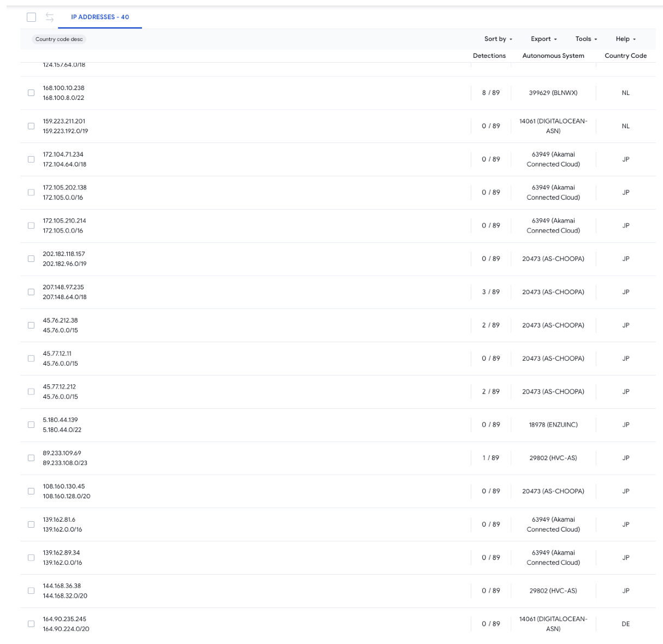The height and width of the screenshot is (644, 663).
Task: Open the IP address 45.77.12.212
Action: (x=59, y=387)
